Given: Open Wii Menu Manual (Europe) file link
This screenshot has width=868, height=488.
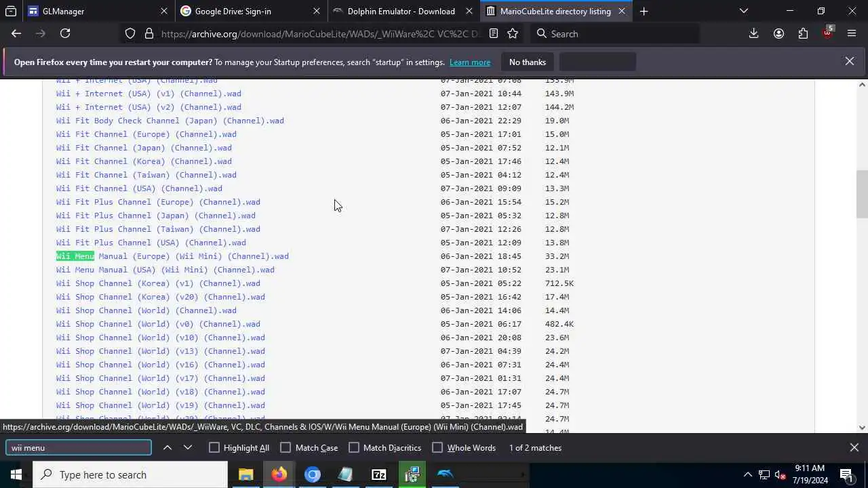Looking at the screenshot, I should click(x=172, y=256).
